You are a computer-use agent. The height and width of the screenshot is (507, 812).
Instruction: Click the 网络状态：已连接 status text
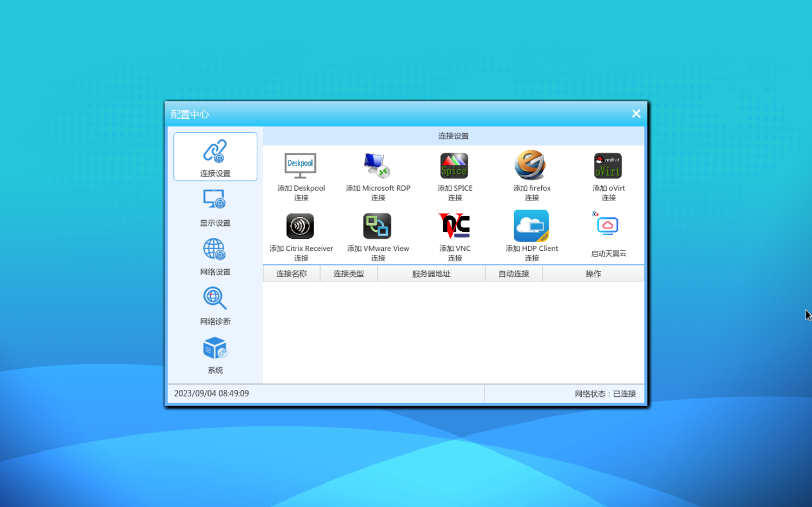605,393
